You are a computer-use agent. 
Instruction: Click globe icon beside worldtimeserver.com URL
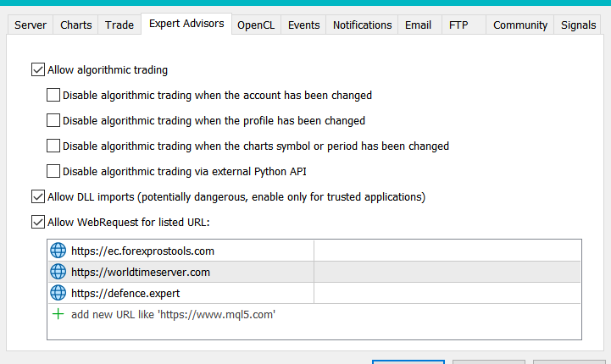(58, 272)
